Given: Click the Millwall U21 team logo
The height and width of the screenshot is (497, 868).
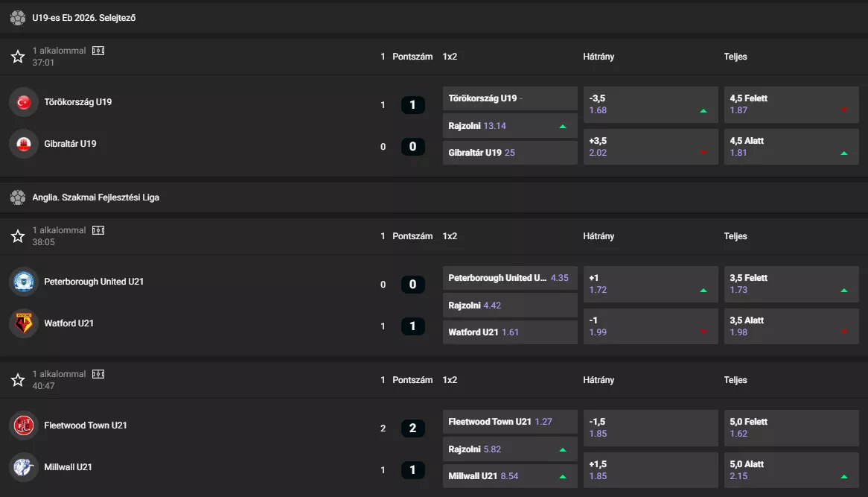Looking at the screenshot, I should [23, 467].
